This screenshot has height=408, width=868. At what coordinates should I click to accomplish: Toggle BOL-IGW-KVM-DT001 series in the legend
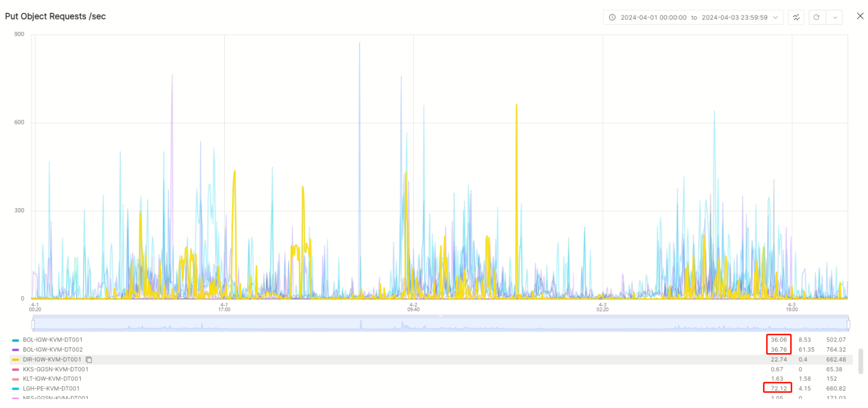point(52,340)
